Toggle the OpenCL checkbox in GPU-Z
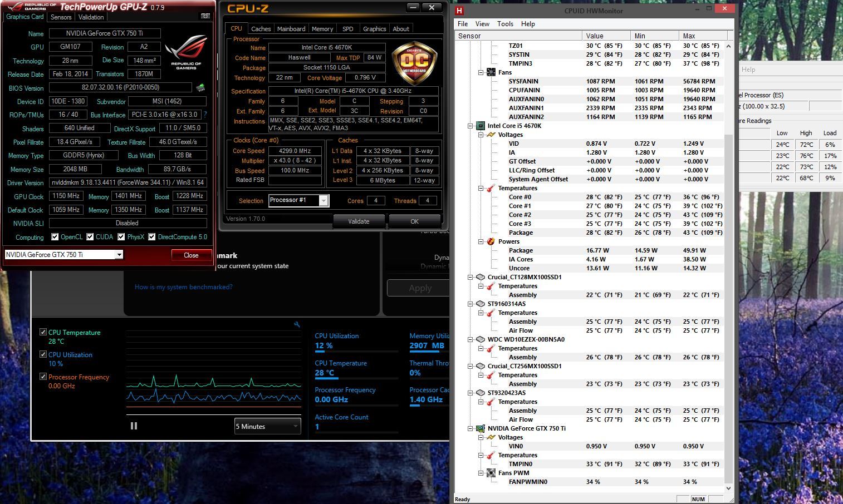 click(55, 237)
